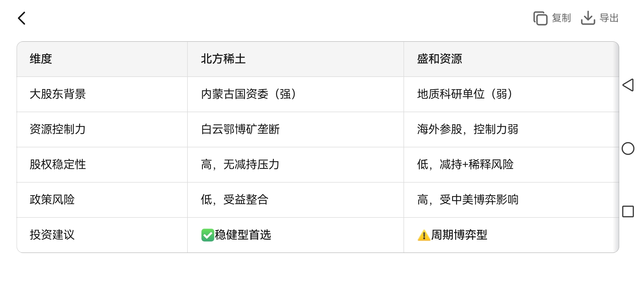Select the 北方稀土 column header
Screen dimensions: 644x297
pyautogui.click(x=223, y=59)
